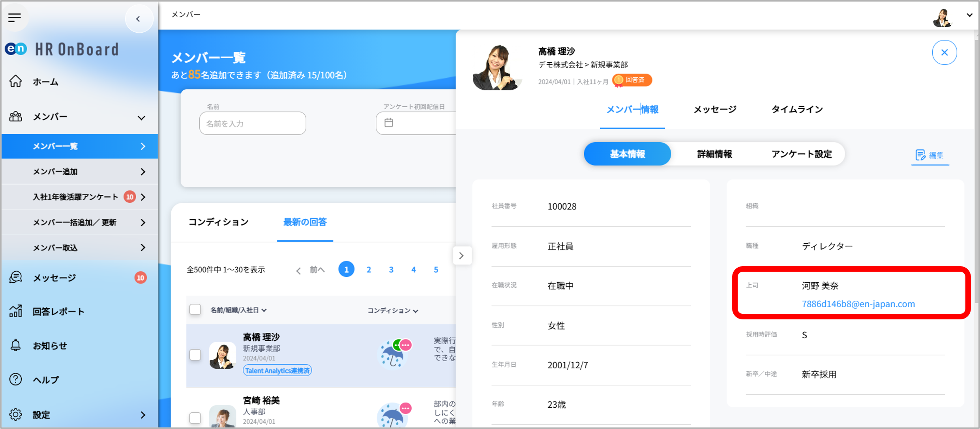Collapse the メンバー sidebar section

click(x=141, y=118)
